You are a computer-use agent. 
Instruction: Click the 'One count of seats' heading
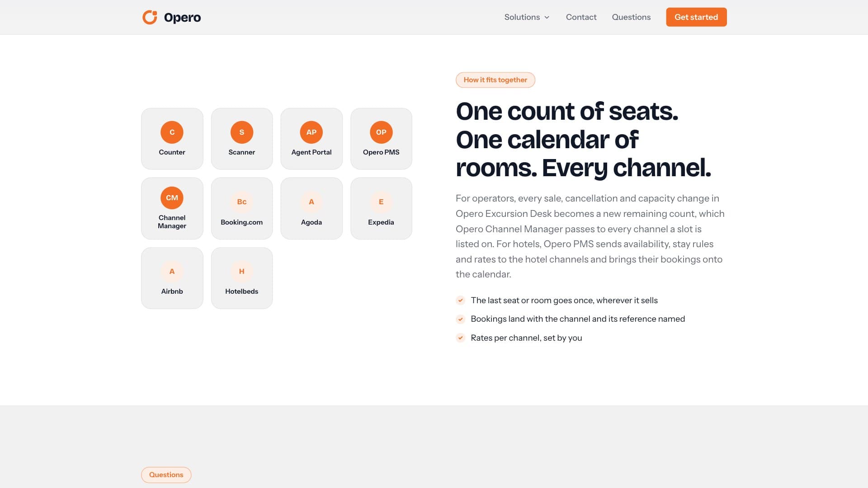point(583,139)
